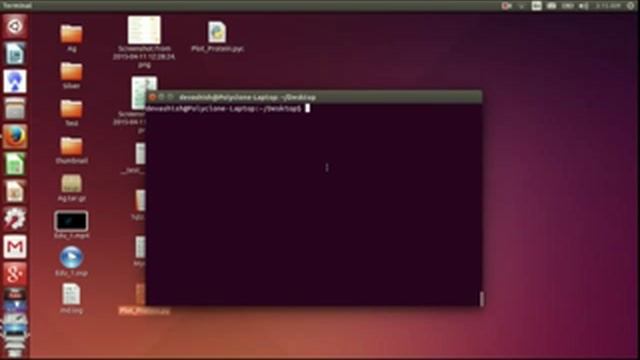The width and height of the screenshot is (640, 360).
Task: Select the highlighted Plot_Protein.py file label
Action: [144, 311]
